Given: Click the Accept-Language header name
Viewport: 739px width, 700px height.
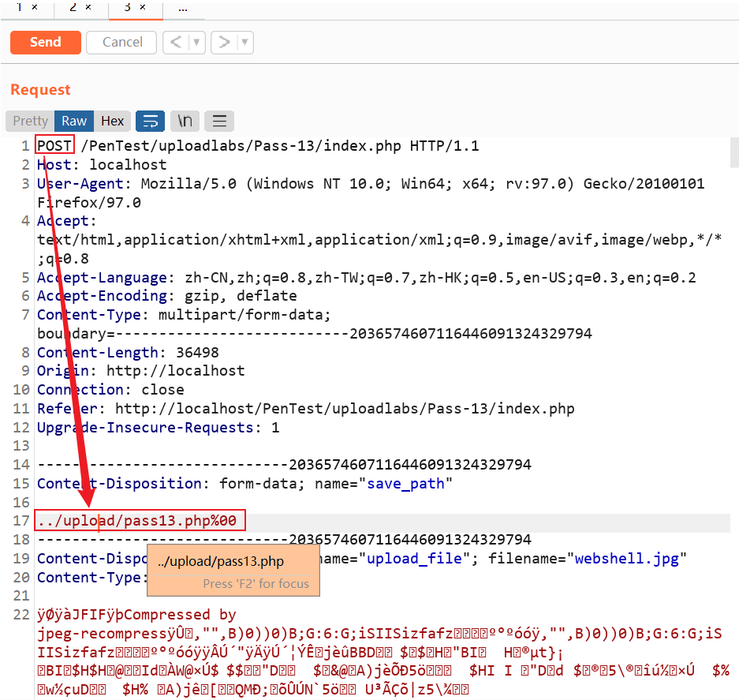Looking at the screenshot, I should [x=102, y=277].
